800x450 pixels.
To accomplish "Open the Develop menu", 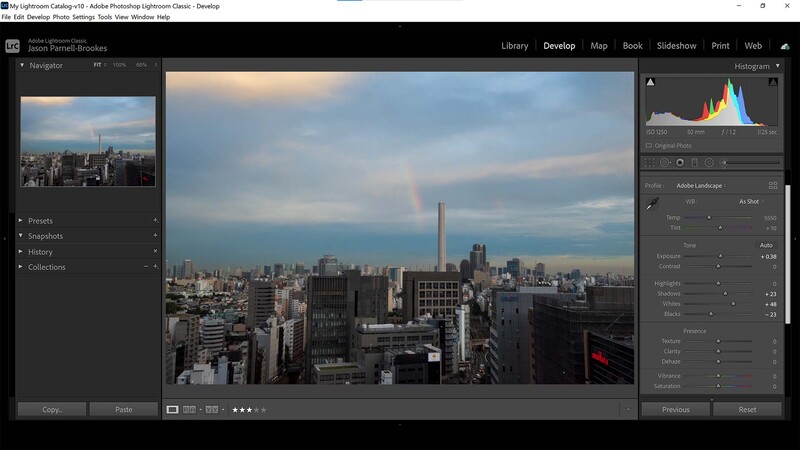I will tap(38, 17).
